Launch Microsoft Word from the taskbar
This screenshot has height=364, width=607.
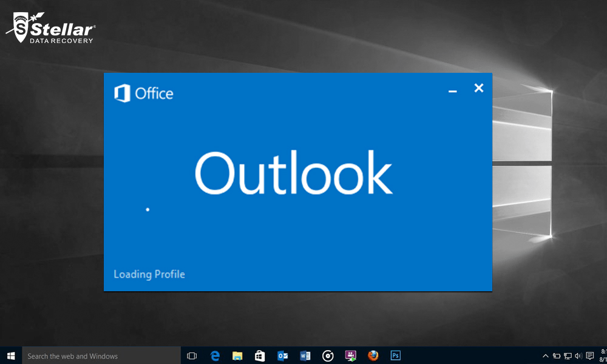tap(305, 356)
